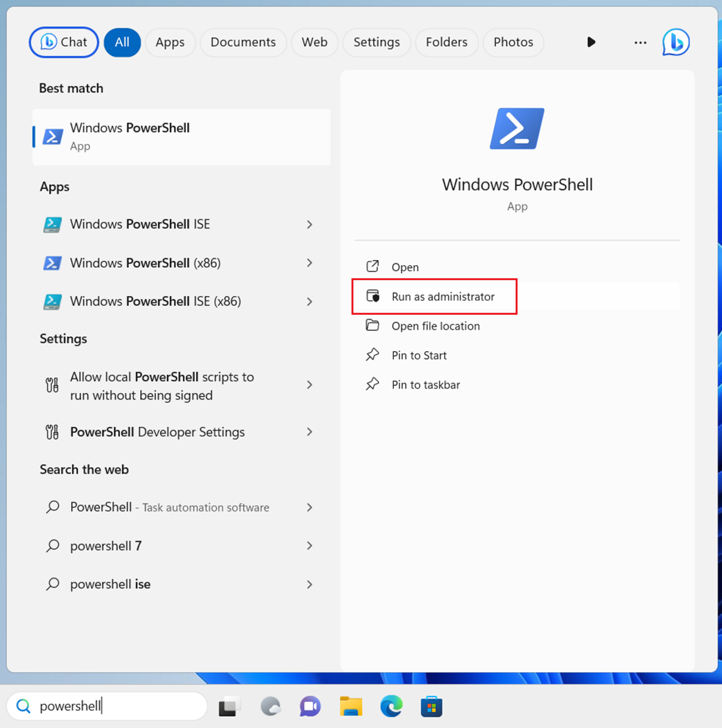Screen dimensions: 722x728
Task: Click the magnifier icon beside powershell ise
Action: pos(52,584)
